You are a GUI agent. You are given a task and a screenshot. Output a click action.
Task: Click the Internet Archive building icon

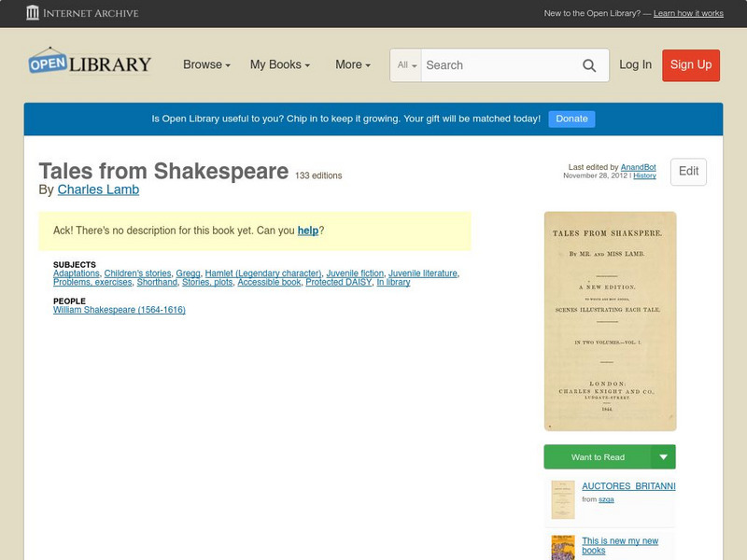(34, 13)
